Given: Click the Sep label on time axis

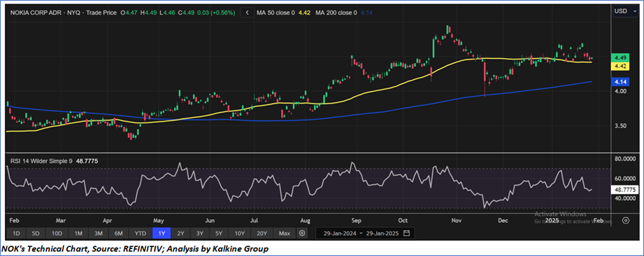Looking at the screenshot, I should (x=355, y=220).
